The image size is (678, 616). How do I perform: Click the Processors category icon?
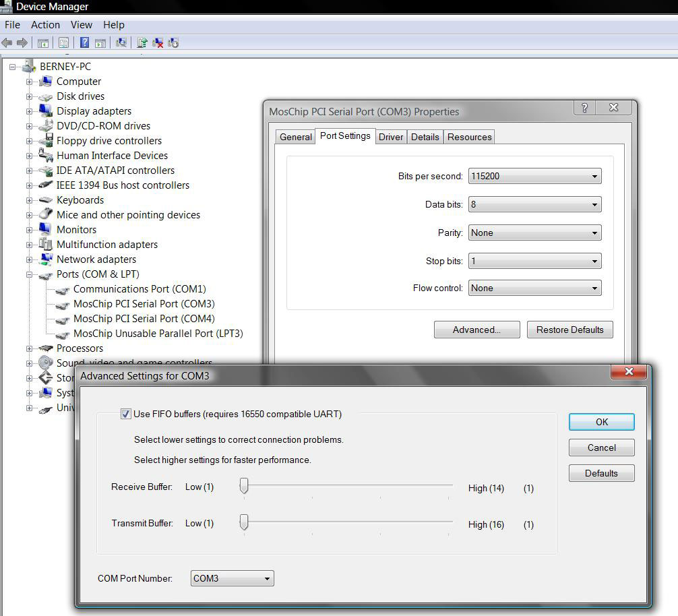45,348
